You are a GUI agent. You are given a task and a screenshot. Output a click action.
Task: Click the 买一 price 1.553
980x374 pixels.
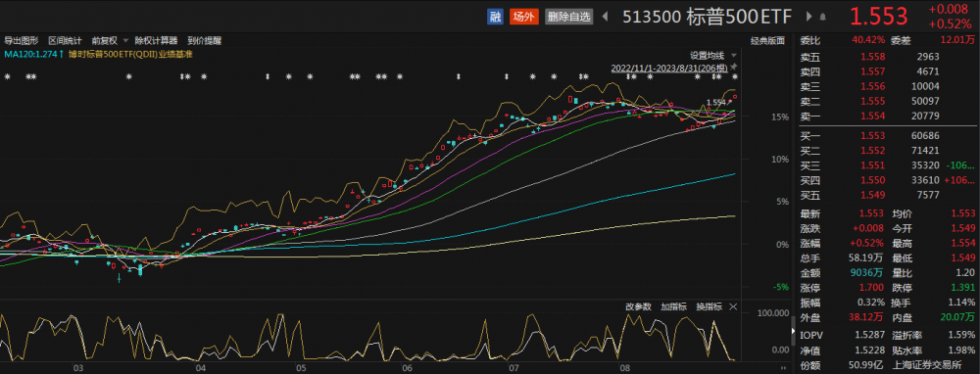coord(872,135)
